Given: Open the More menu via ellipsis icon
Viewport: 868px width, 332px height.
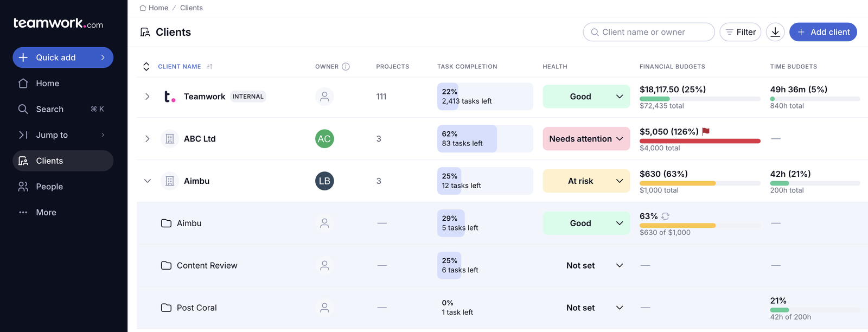Looking at the screenshot, I should point(23,212).
